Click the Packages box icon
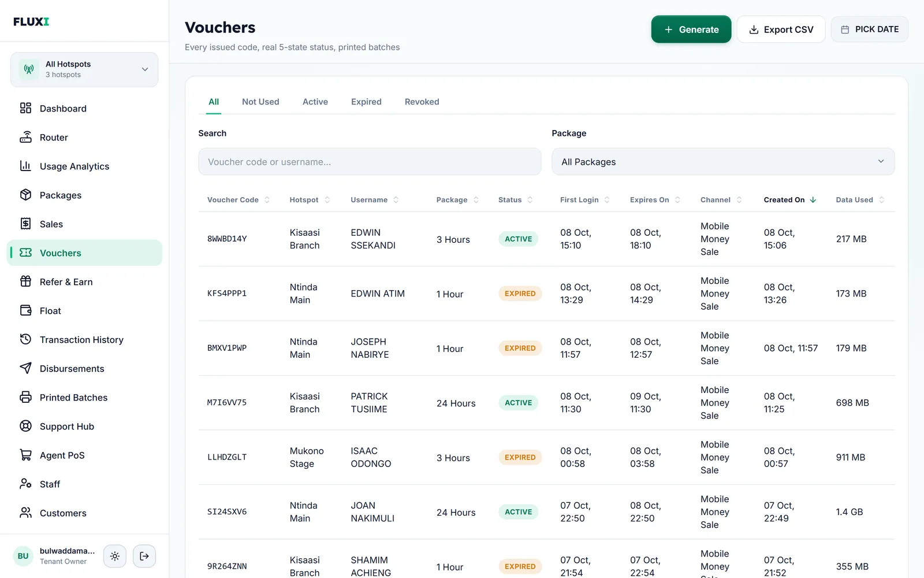 (25, 195)
